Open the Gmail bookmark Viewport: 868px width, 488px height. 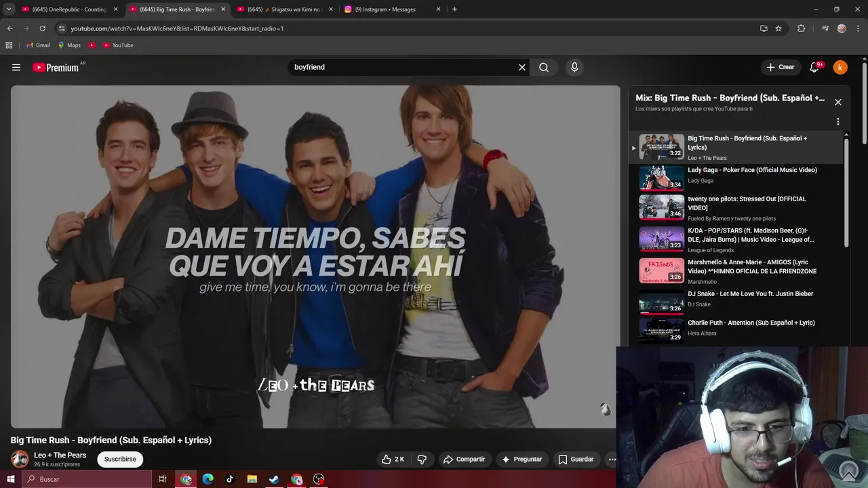38,45
